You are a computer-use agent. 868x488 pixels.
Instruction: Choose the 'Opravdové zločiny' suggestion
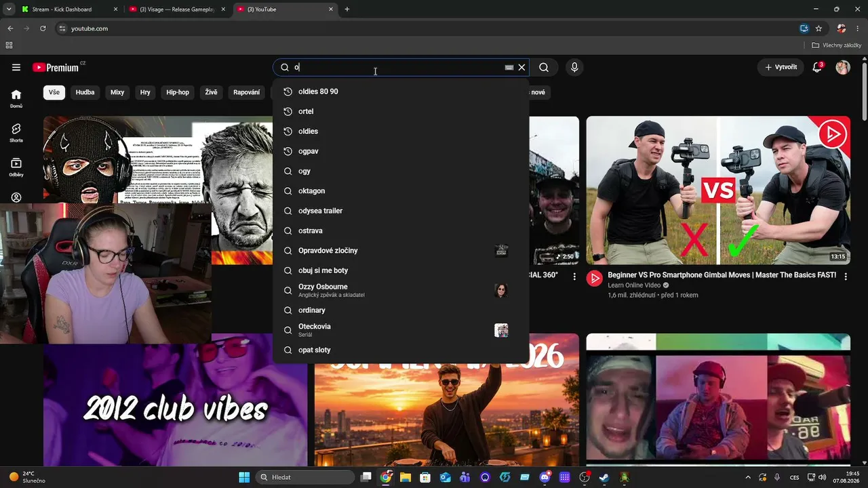tap(401, 251)
